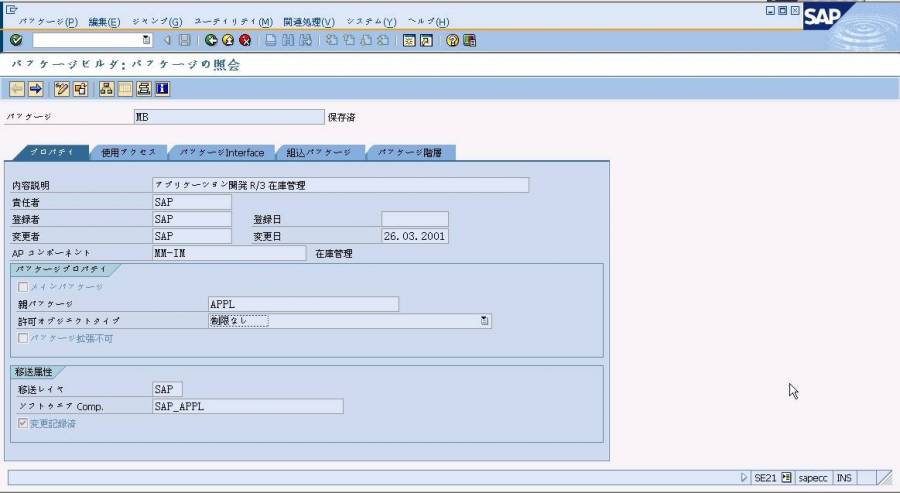Open the command field history dropdown

[x=146, y=40]
